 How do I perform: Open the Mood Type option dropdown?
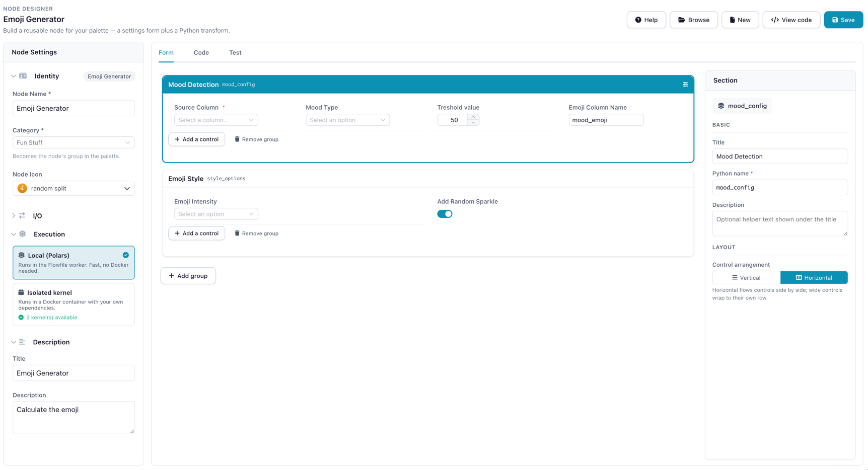(x=347, y=120)
